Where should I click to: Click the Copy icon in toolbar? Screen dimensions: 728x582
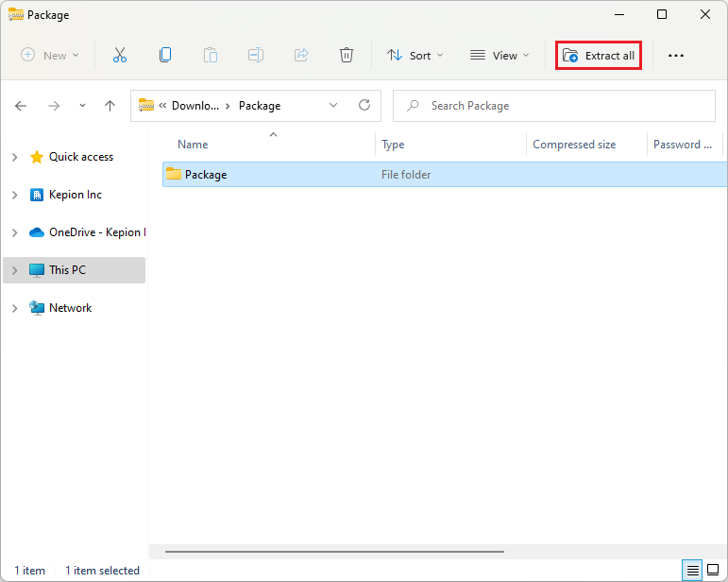coord(165,56)
